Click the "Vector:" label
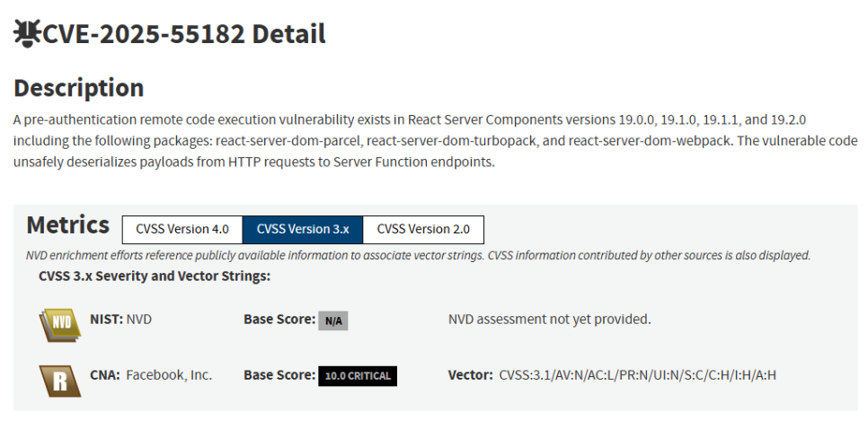 pyautogui.click(x=470, y=374)
